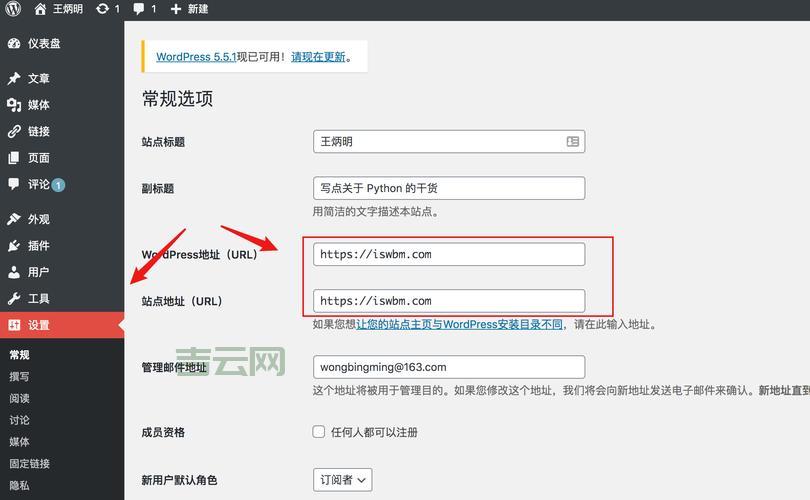Click the pending comments badge showing 1
Image resolution: width=810 pixels, height=500 pixels.
pos(58,185)
